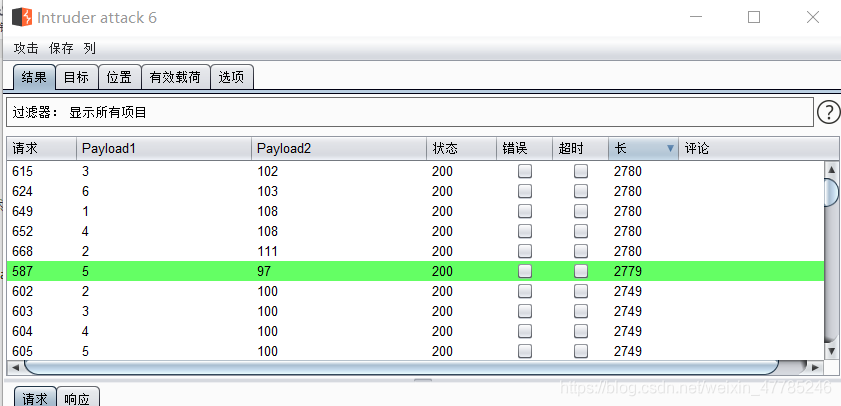841x406 pixels.
Task: Click the horizontal scrollbar thumb
Action: click(401, 367)
